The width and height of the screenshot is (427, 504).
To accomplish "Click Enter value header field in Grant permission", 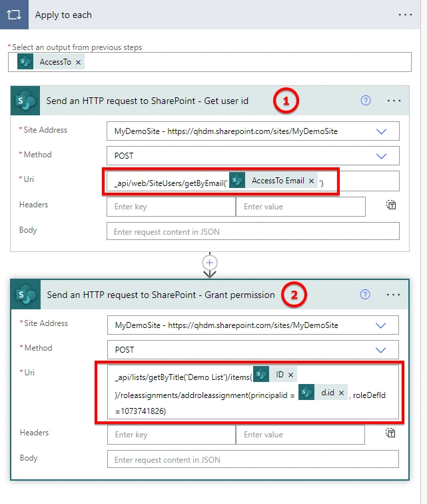I will tap(300, 435).
